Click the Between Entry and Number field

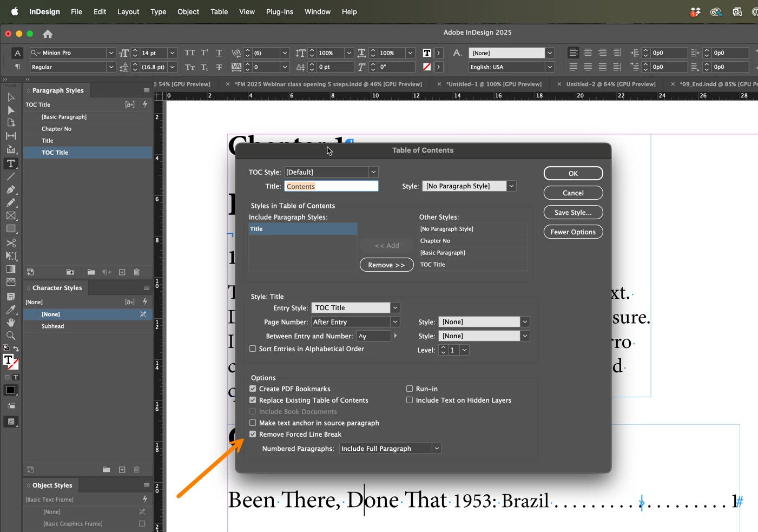click(x=373, y=336)
